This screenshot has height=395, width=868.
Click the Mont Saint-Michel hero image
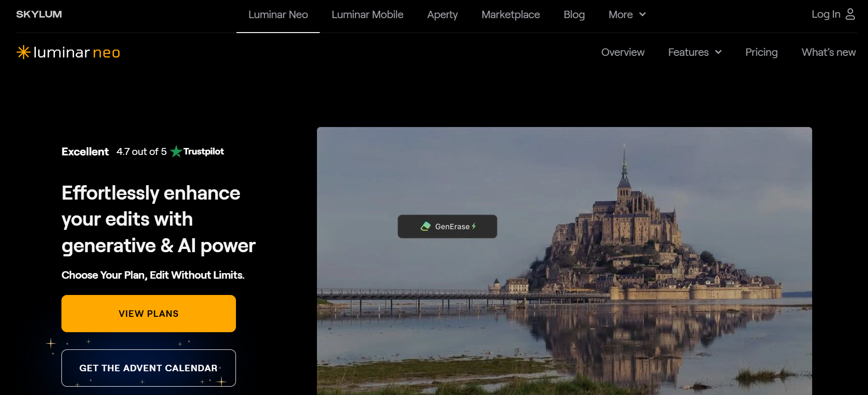point(605,302)
